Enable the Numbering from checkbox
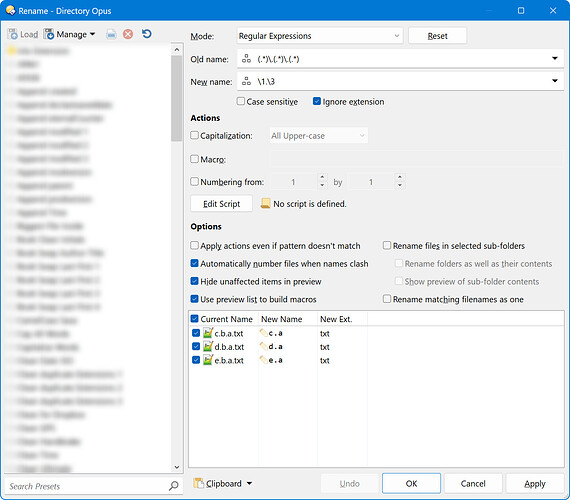The height and width of the screenshot is (500, 570). tap(194, 181)
